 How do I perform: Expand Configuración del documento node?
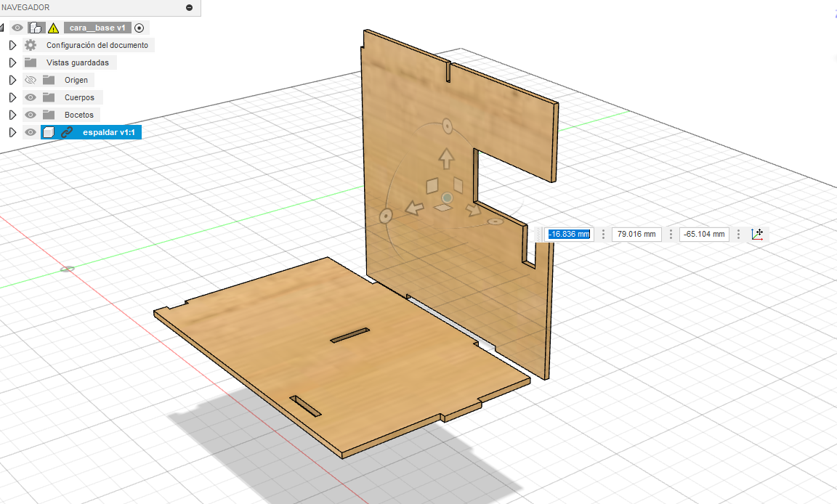click(x=13, y=45)
